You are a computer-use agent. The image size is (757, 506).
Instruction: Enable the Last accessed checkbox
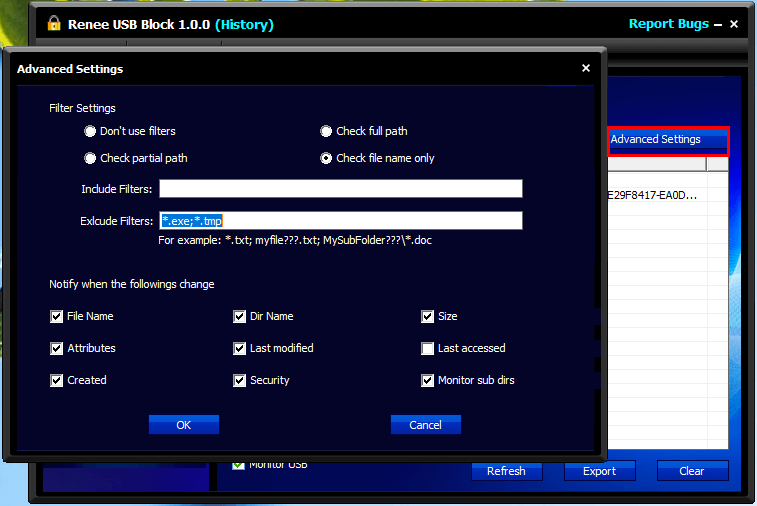click(x=428, y=348)
